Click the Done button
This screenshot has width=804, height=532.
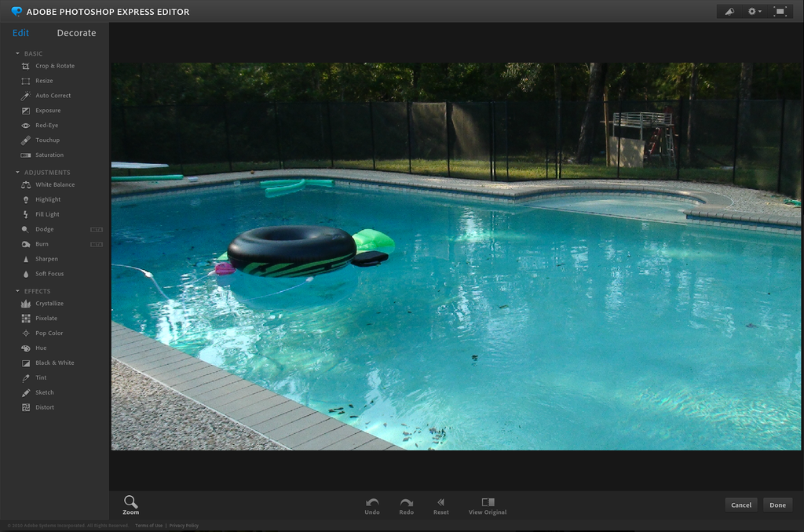[777, 505]
